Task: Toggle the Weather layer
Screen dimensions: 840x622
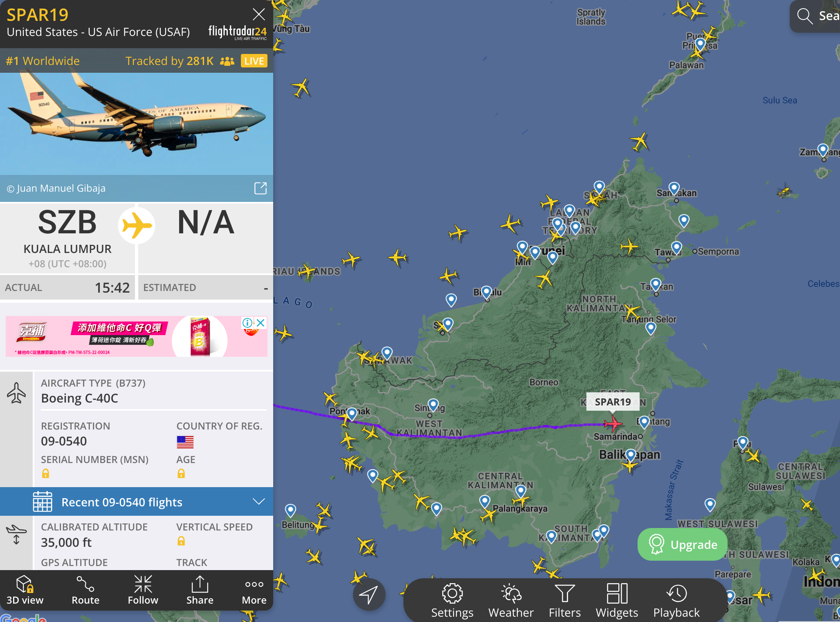Action: click(x=511, y=601)
